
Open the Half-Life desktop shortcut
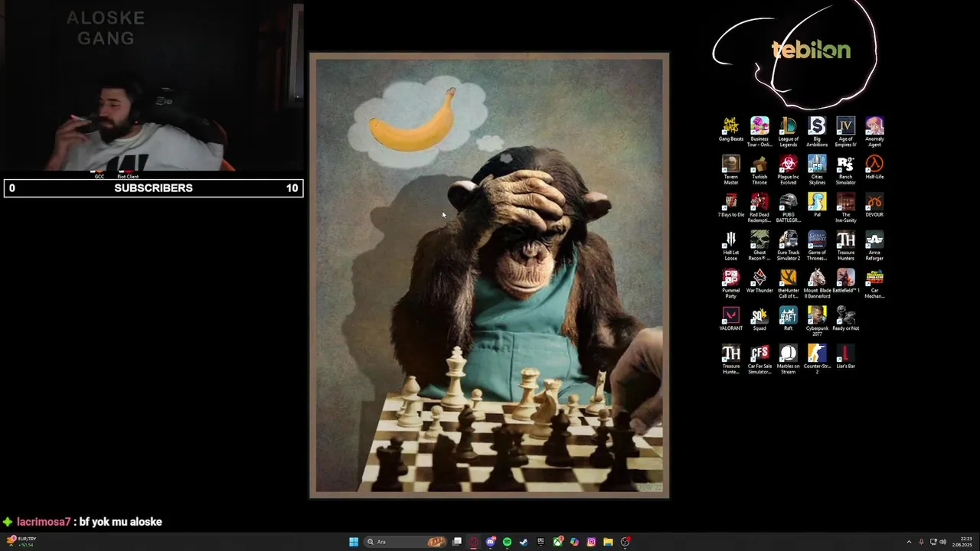[874, 168]
